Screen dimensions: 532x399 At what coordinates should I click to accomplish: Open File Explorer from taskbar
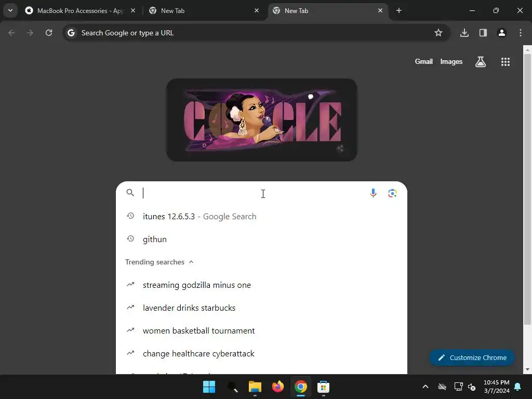click(x=255, y=387)
